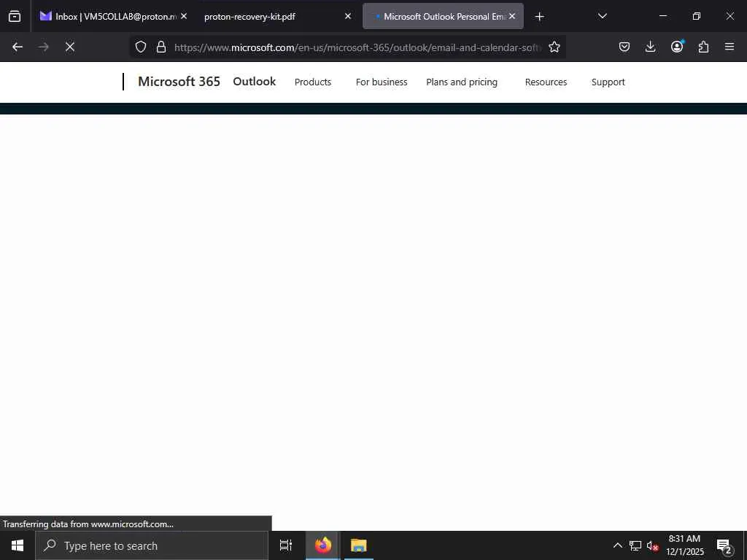Close the Microsoft Outlook tab
The image size is (747, 560).
[x=512, y=16]
